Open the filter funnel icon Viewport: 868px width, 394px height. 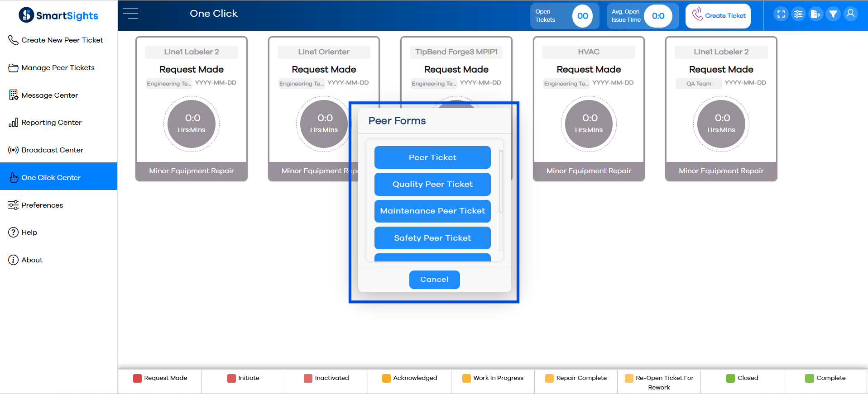click(833, 14)
